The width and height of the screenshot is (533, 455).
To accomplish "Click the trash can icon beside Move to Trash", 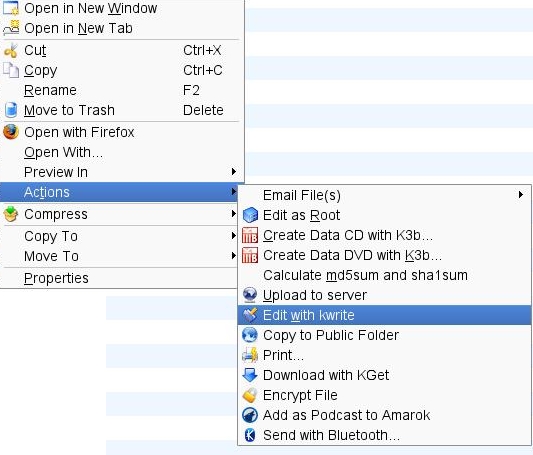I will [x=11, y=110].
